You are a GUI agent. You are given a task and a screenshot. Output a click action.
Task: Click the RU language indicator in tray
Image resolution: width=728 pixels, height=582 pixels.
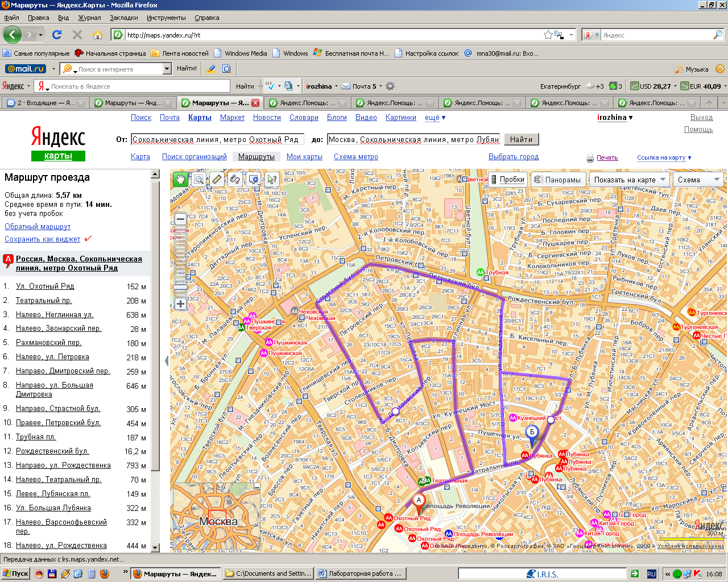point(652,574)
